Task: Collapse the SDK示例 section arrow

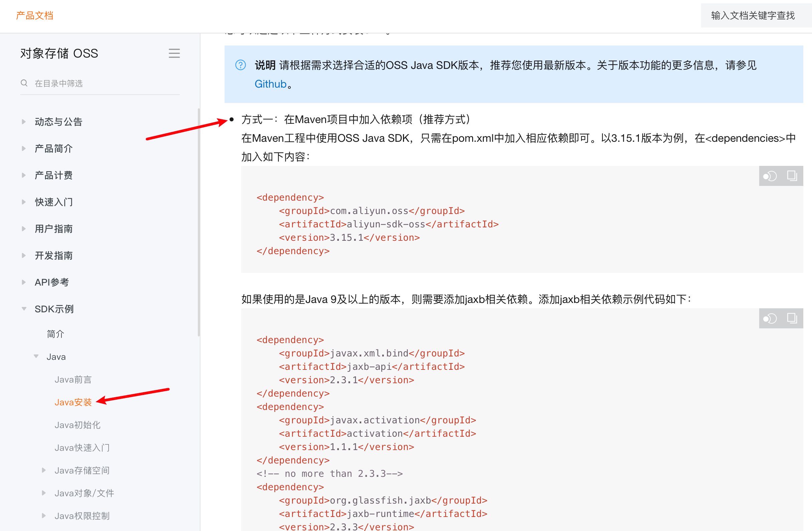Action: pyautogui.click(x=24, y=309)
